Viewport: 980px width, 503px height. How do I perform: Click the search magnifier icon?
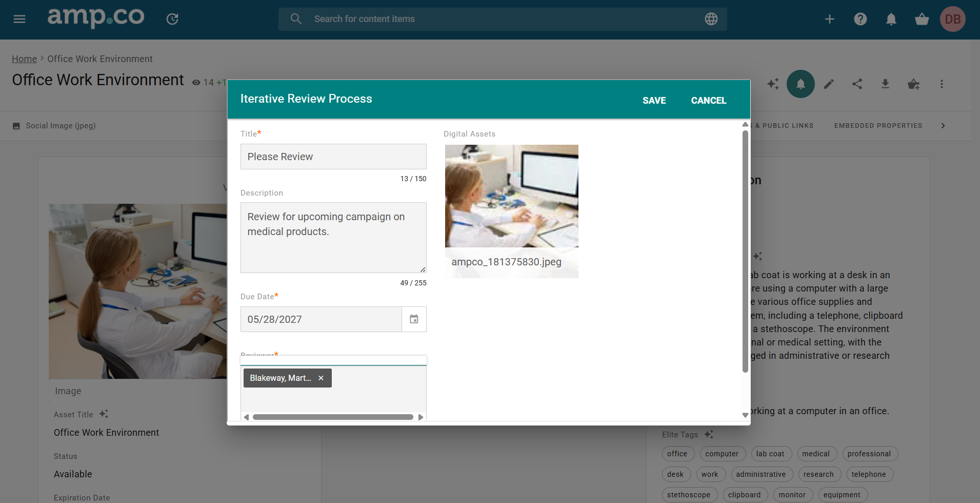coord(296,19)
